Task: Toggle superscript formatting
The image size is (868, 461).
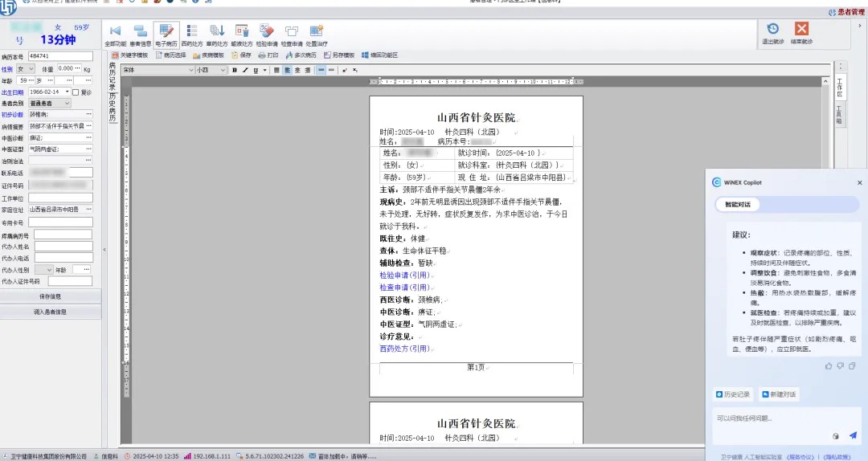Action: point(344,71)
